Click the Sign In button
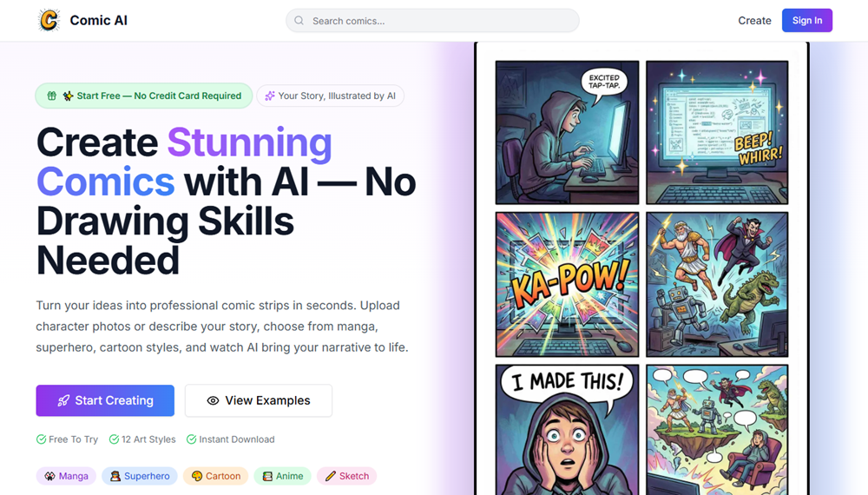 [x=806, y=21]
